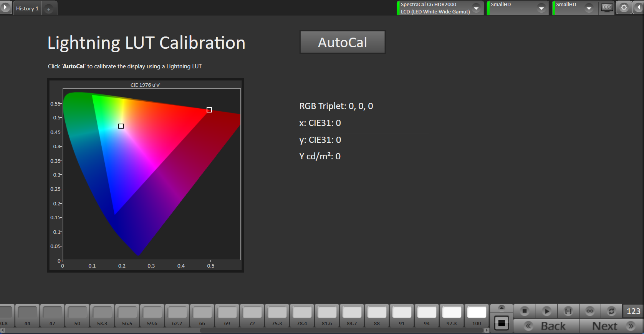Screen dimensions: 644x334
Task: Open the DDC display control icon
Action: click(607, 8)
